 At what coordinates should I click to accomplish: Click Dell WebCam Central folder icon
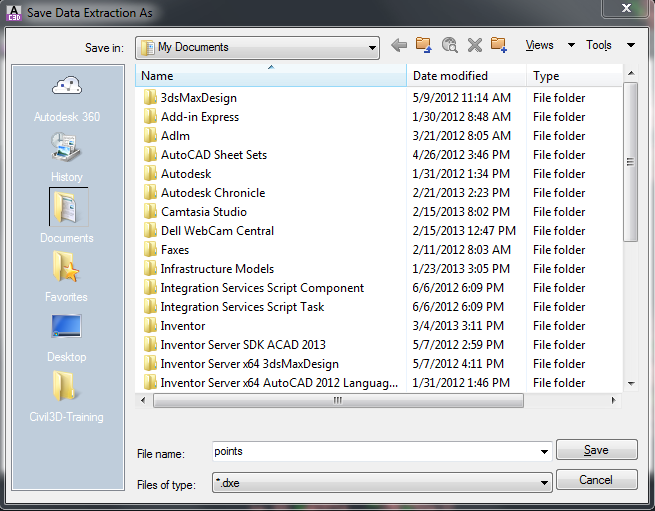[150, 231]
